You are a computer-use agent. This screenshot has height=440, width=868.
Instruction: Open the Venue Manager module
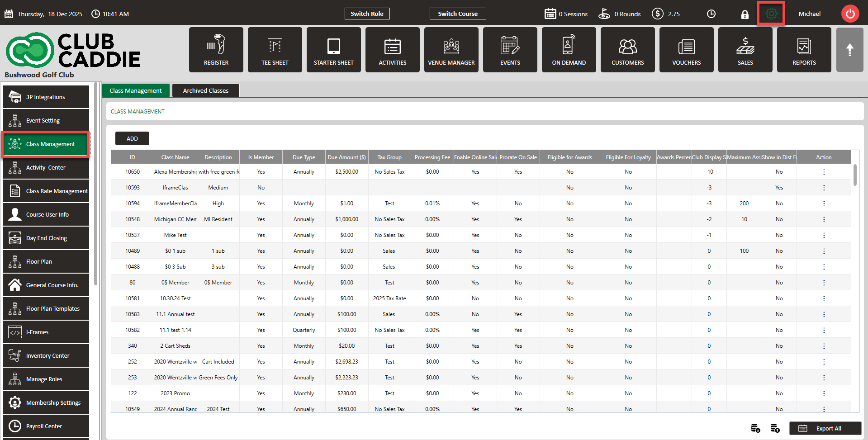point(451,50)
